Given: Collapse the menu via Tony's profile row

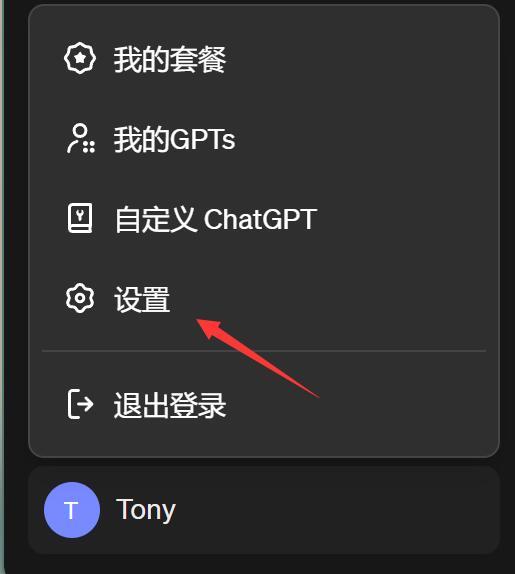Looking at the screenshot, I should pos(264,510).
